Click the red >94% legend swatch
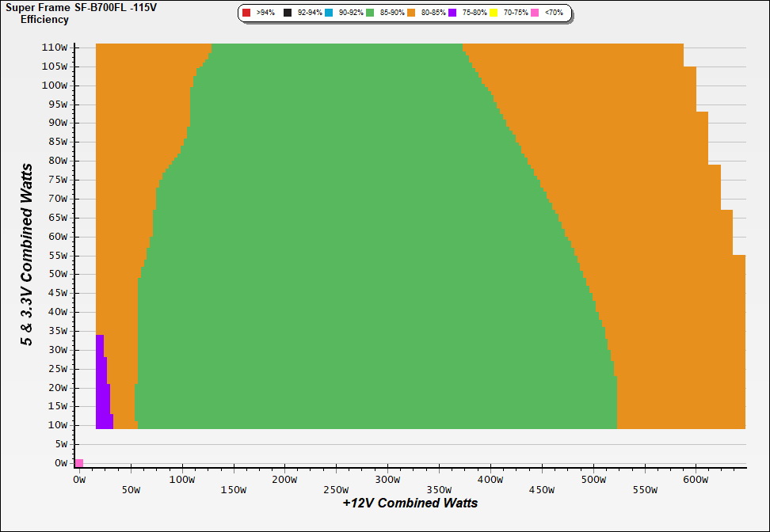This screenshot has height=532, width=770. click(246, 13)
